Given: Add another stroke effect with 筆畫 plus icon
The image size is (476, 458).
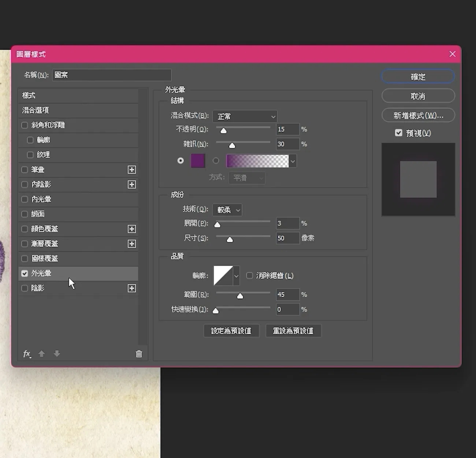Looking at the screenshot, I should pyautogui.click(x=132, y=170).
